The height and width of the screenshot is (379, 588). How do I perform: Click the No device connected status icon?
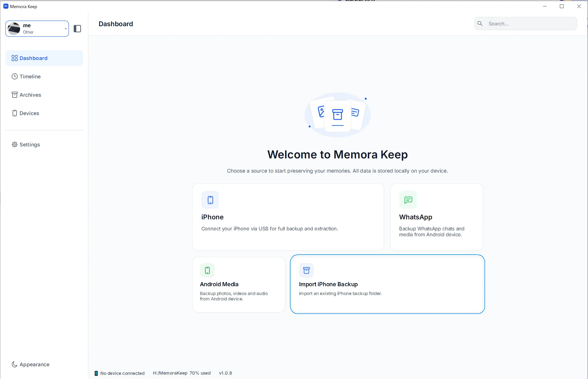point(96,373)
